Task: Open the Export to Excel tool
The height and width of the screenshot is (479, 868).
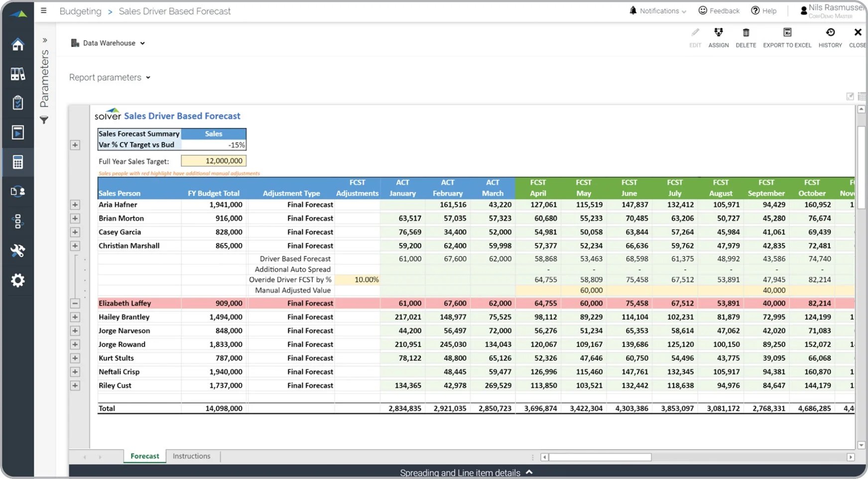Action: pyautogui.click(x=787, y=37)
